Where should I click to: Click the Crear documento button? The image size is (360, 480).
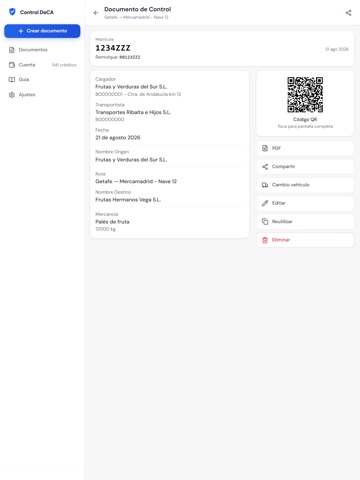(x=42, y=31)
